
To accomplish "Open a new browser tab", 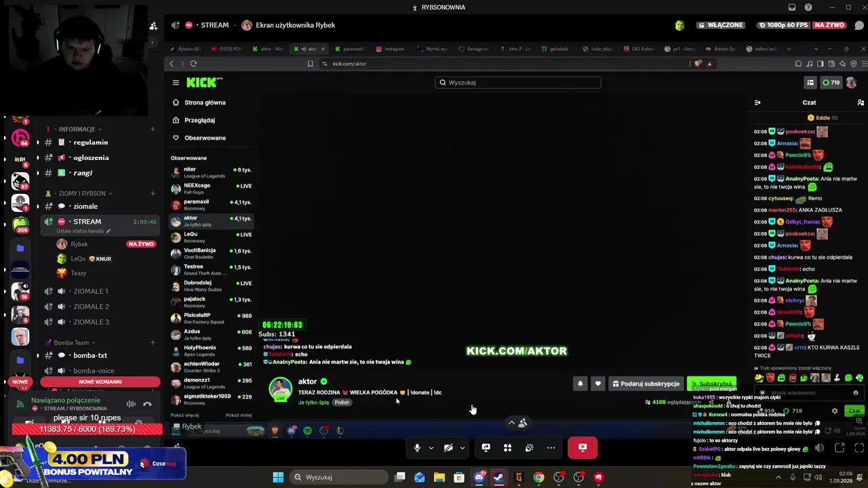I will click(789, 49).
